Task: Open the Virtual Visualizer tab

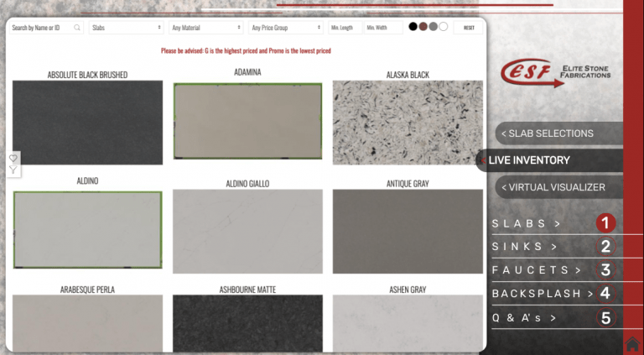Action: tap(559, 187)
